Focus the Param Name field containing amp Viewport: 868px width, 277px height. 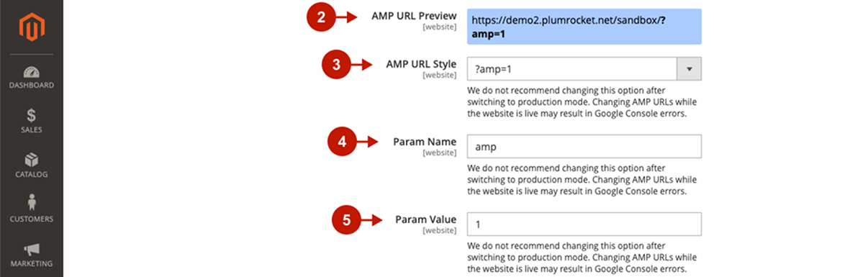(584, 147)
